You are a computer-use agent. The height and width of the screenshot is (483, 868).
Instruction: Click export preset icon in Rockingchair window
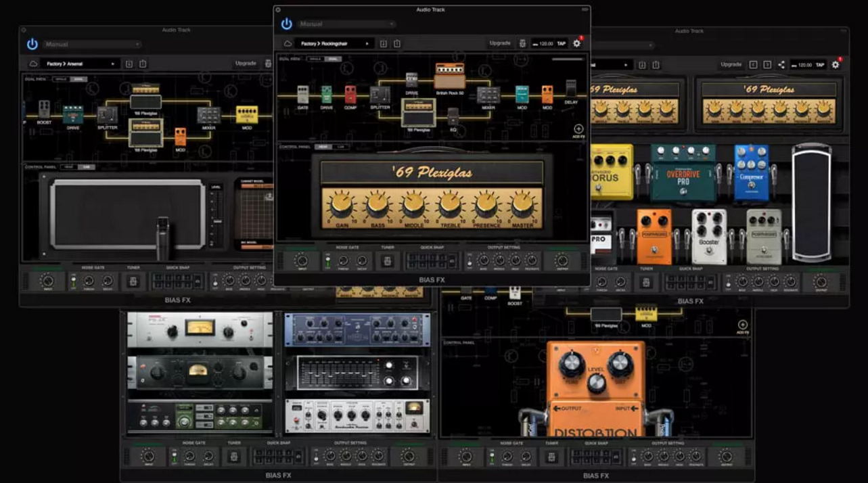click(x=397, y=44)
